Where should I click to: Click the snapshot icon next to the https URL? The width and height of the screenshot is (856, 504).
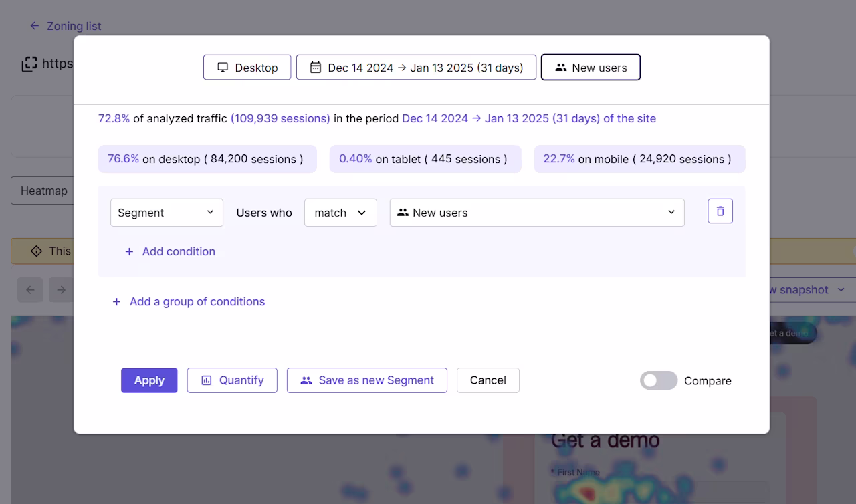pos(29,64)
